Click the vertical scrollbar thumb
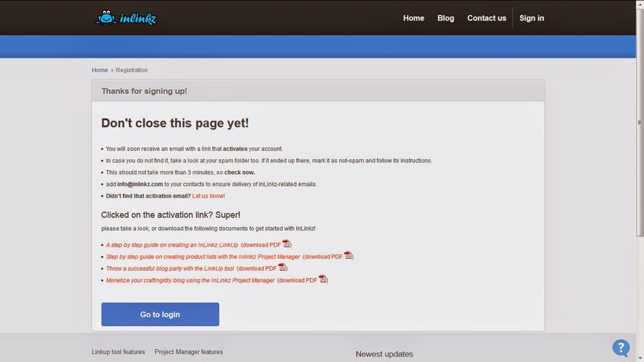 point(640,123)
